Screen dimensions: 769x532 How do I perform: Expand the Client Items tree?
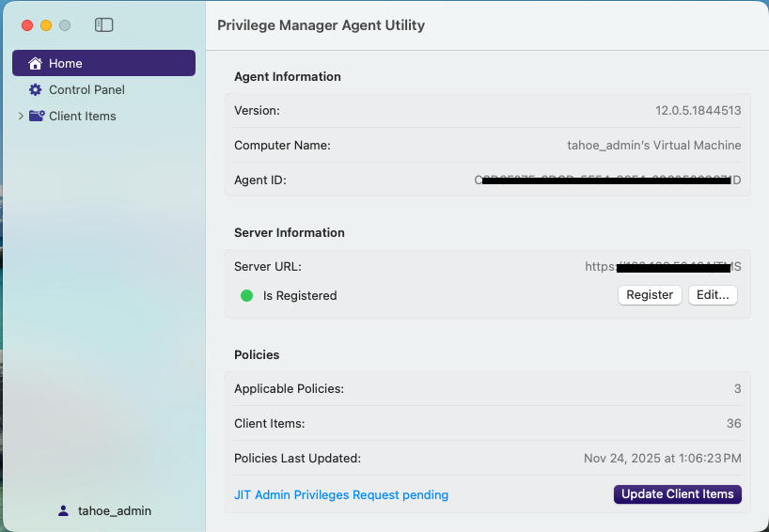coord(21,117)
